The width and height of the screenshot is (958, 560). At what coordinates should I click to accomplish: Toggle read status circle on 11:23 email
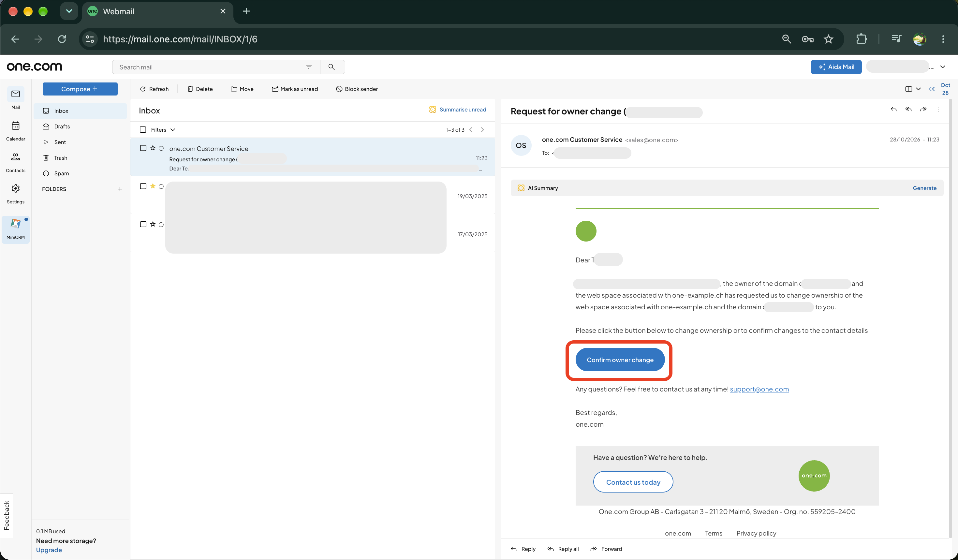[161, 149]
